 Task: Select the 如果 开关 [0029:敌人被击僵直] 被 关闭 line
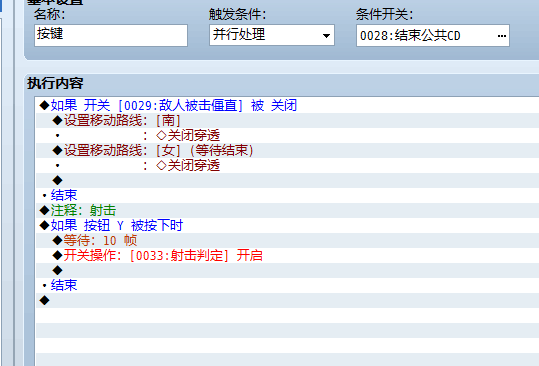click(287, 105)
